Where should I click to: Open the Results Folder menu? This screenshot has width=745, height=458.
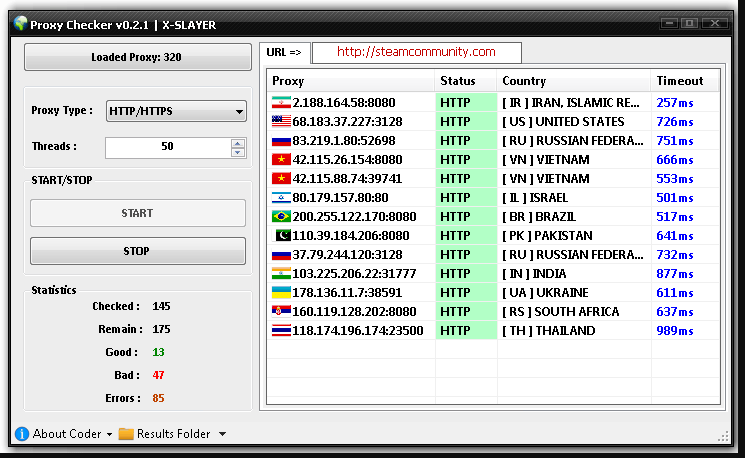coord(173,434)
